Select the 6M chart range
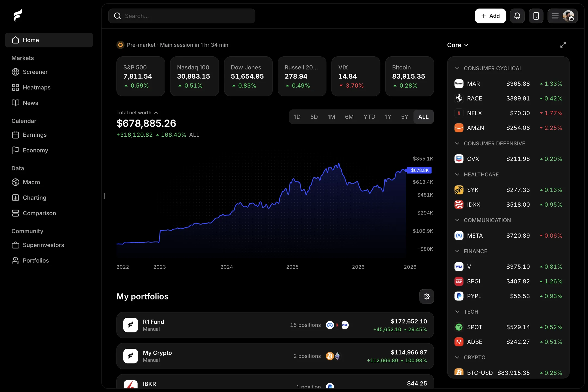The image size is (588, 392). click(x=349, y=117)
